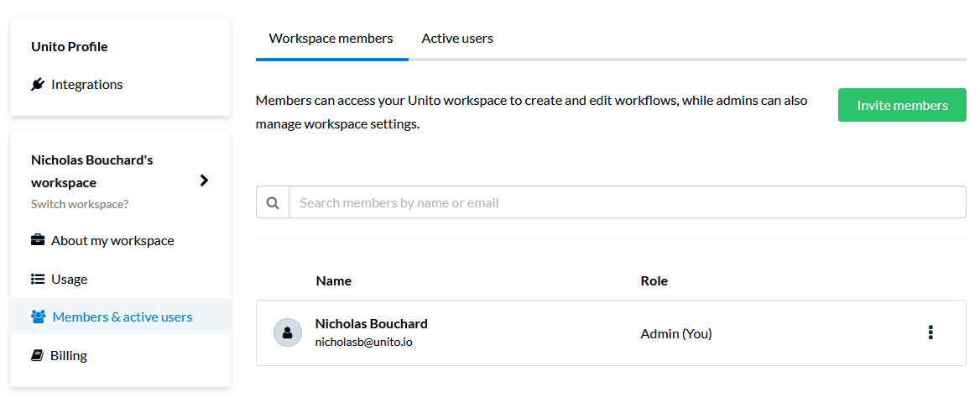The width and height of the screenshot is (980, 403).
Task: Click Nicholas Bouchard's workspace name
Action: 92,171
